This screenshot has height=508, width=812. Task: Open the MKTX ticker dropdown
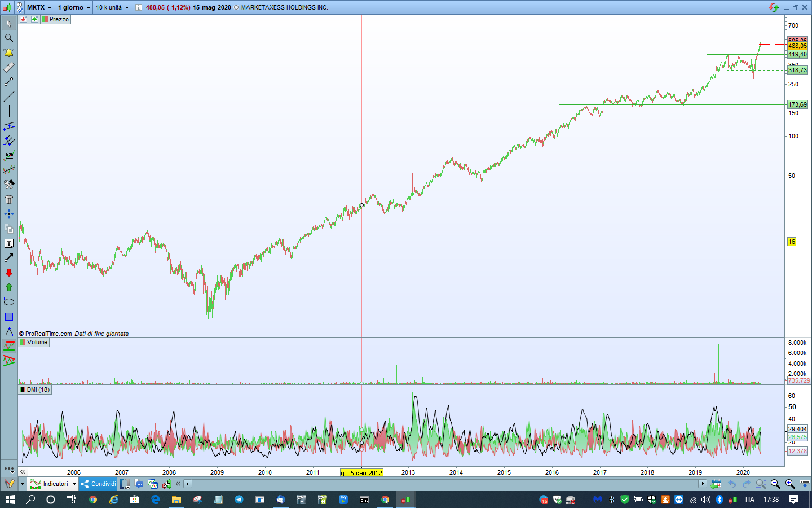39,7
